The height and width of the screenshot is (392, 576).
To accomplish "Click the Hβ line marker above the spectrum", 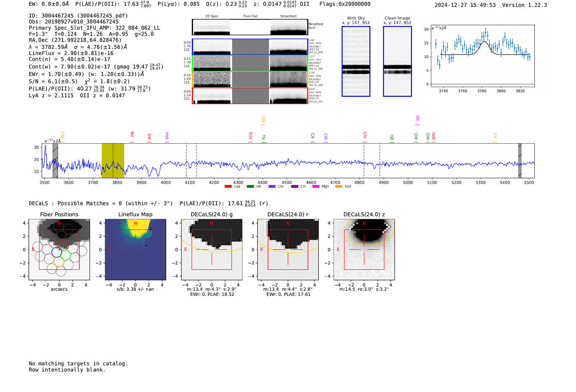I will point(392,139).
